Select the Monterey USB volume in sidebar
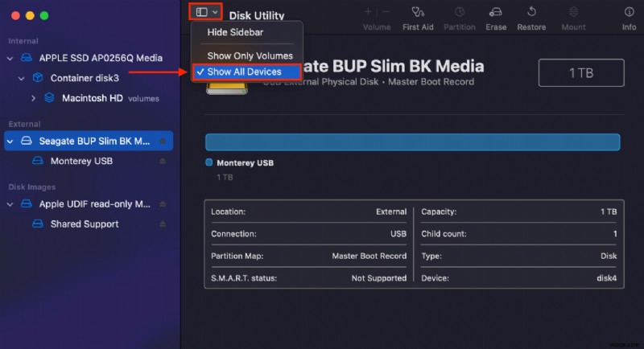This screenshot has height=349, width=644. click(x=81, y=161)
